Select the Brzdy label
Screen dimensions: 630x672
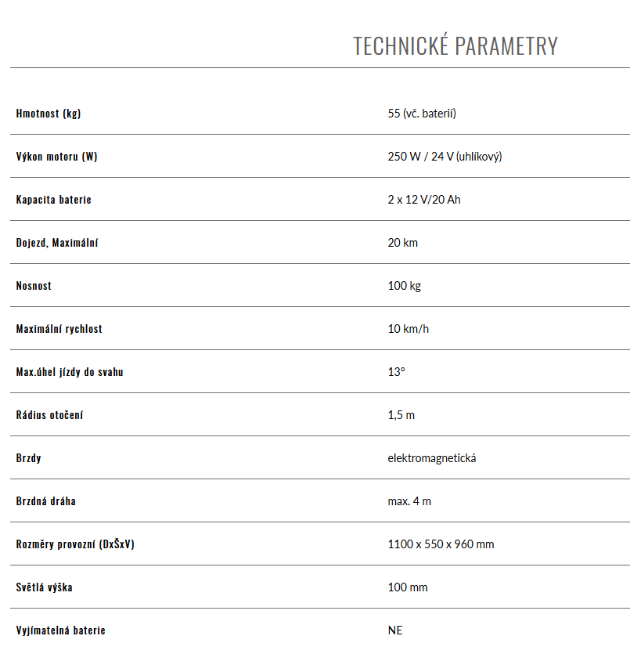pyautogui.click(x=28, y=458)
